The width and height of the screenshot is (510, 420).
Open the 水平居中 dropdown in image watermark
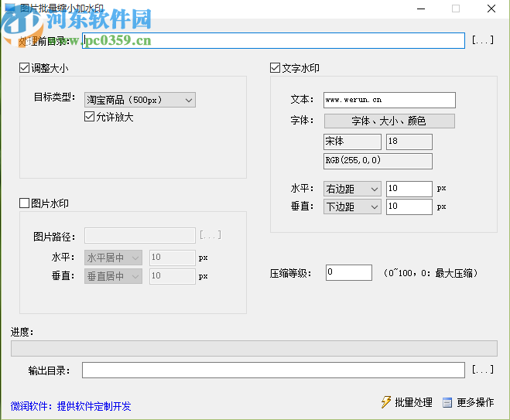pyautogui.click(x=113, y=258)
